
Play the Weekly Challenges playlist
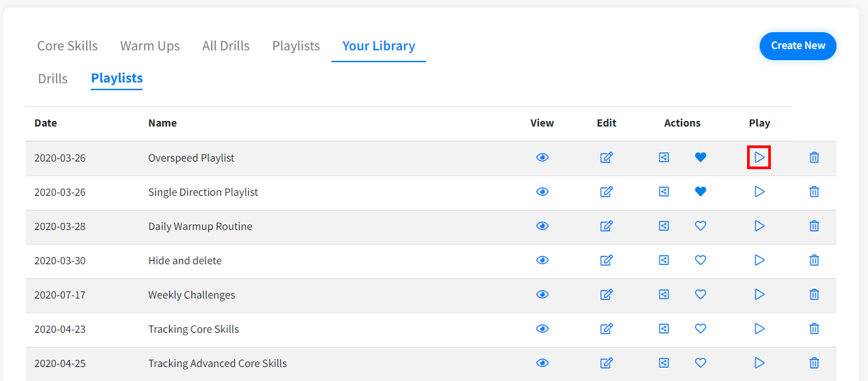click(x=759, y=294)
